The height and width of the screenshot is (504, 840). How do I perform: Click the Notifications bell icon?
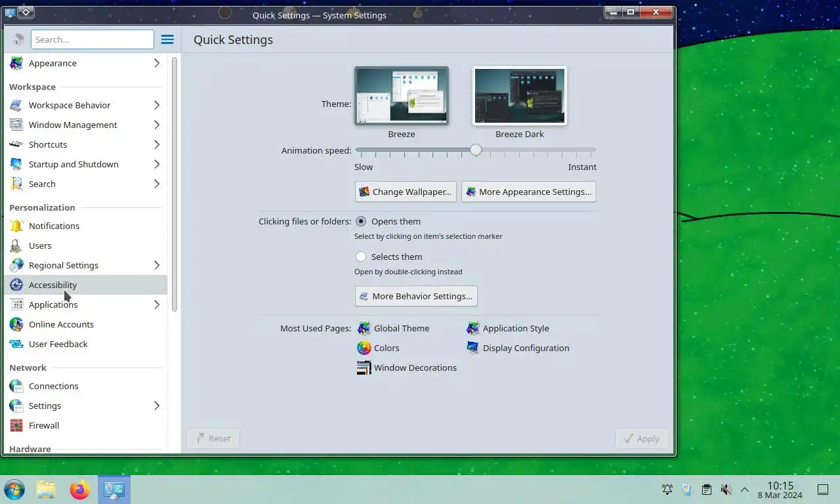[x=16, y=226]
